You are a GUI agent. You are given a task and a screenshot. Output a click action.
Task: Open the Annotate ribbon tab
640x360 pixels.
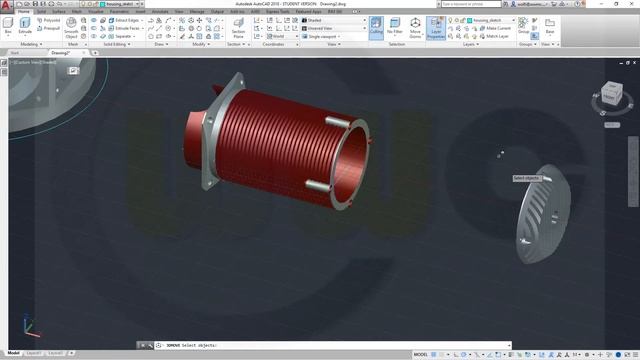[x=160, y=11]
